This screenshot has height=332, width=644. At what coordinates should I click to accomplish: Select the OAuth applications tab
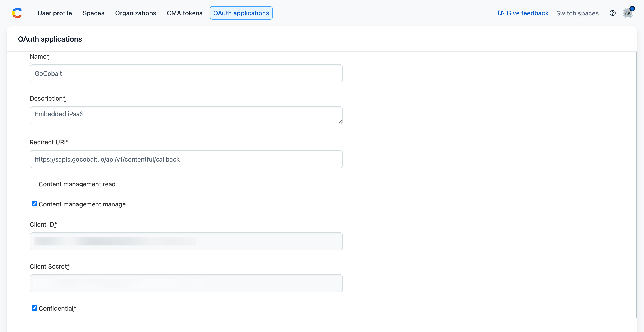(x=241, y=13)
